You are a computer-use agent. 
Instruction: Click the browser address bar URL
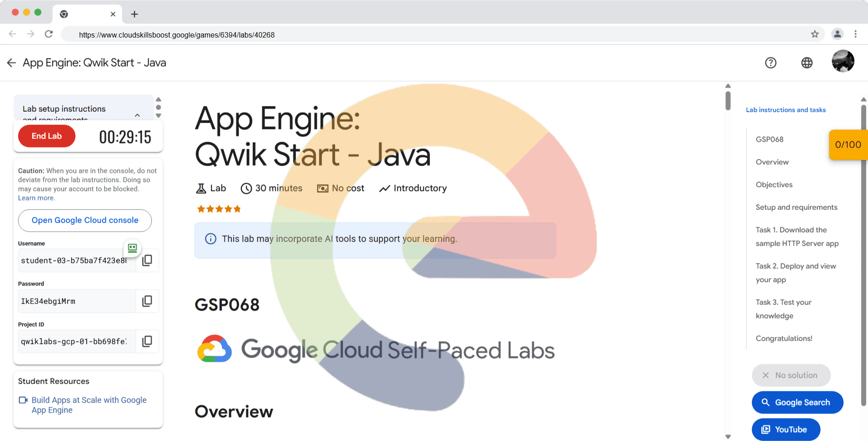177,35
